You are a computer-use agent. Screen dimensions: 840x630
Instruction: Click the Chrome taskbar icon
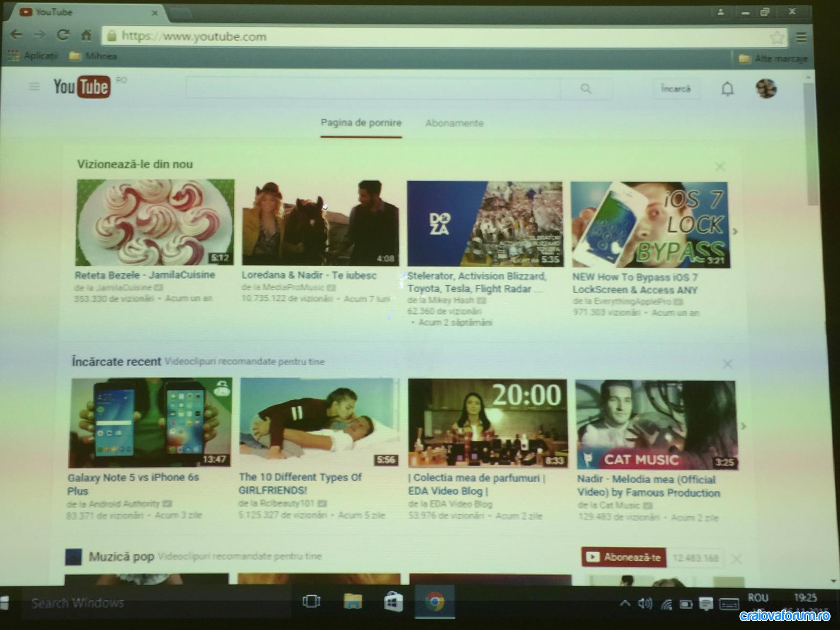click(435, 602)
